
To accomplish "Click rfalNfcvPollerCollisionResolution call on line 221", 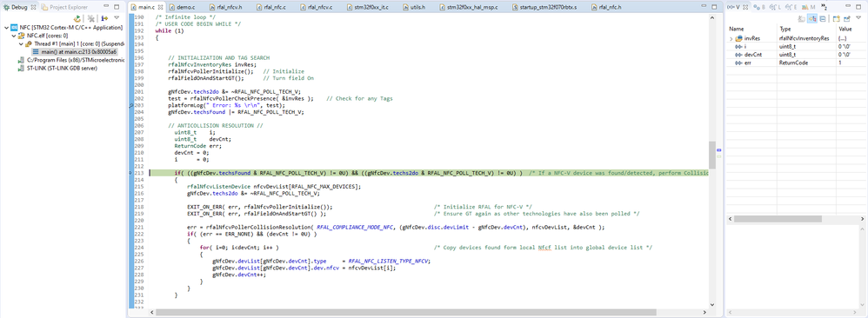I will (260, 227).
